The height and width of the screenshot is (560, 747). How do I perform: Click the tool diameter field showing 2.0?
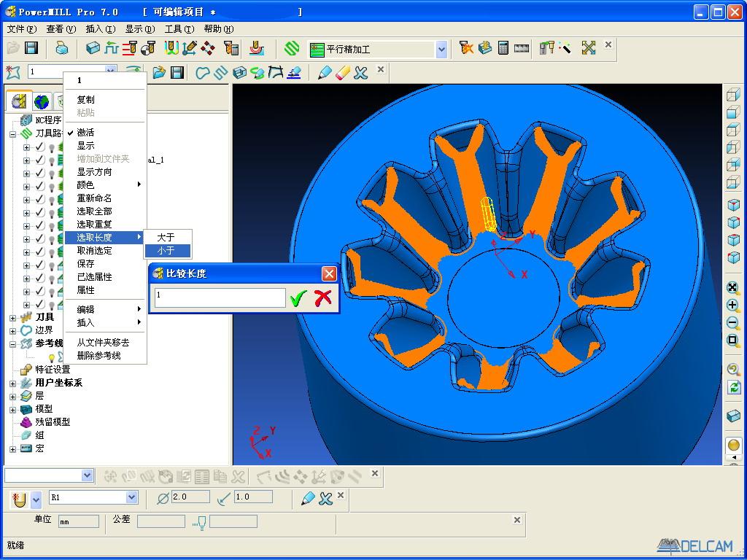point(190,497)
